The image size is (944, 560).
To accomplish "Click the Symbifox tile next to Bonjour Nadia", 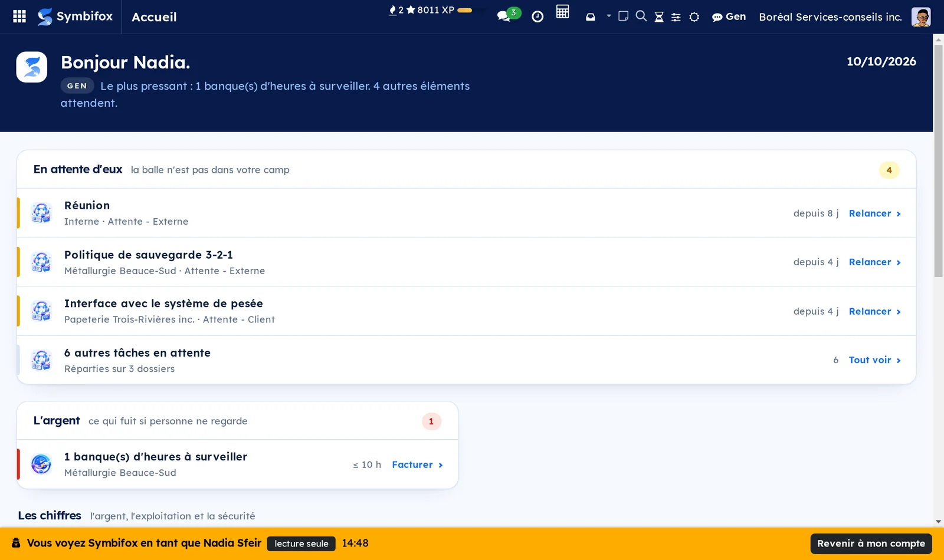I will [x=32, y=67].
